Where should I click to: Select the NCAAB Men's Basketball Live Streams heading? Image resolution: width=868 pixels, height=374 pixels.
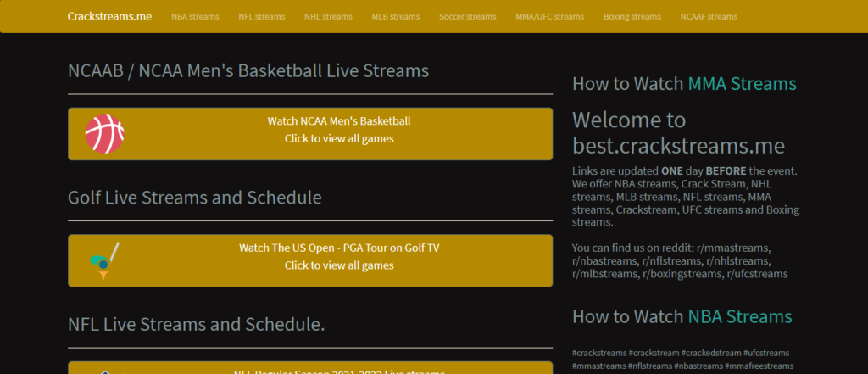248,71
